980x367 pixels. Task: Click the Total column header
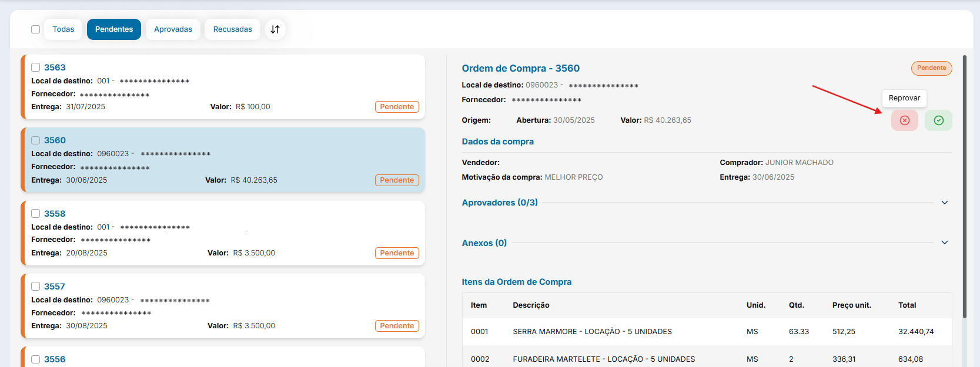click(x=907, y=305)
